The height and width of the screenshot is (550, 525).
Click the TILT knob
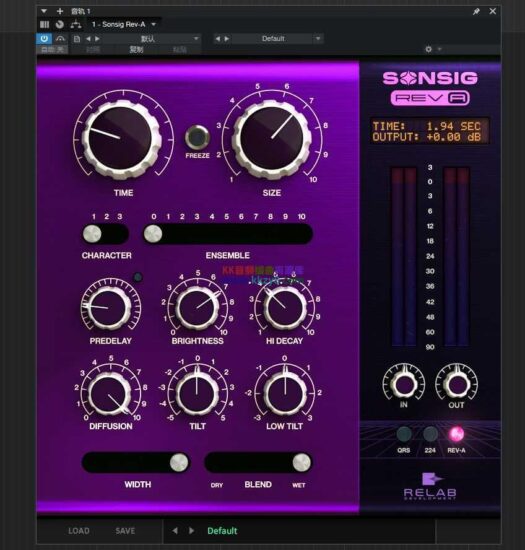pos(197,394)
